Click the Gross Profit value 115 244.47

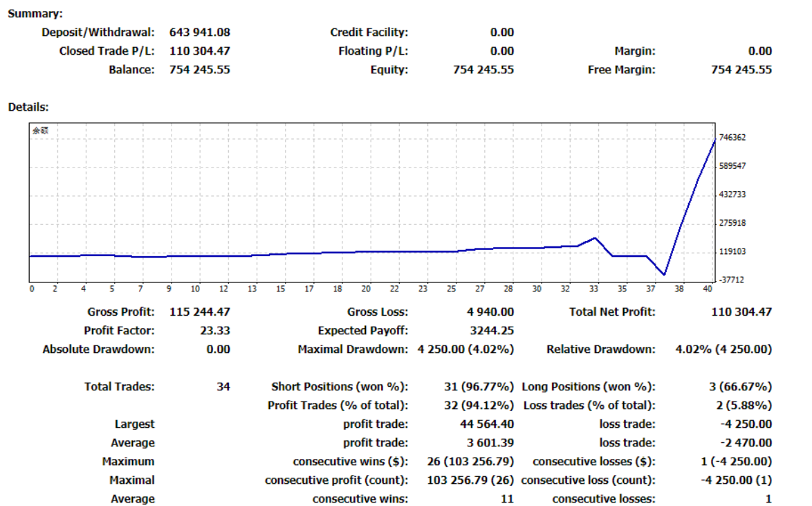[199, 312]
